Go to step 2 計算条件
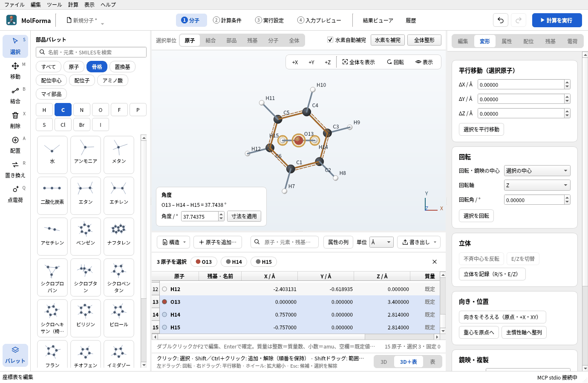This screenshot has width=588, height=383. click(x=227, y=20)
